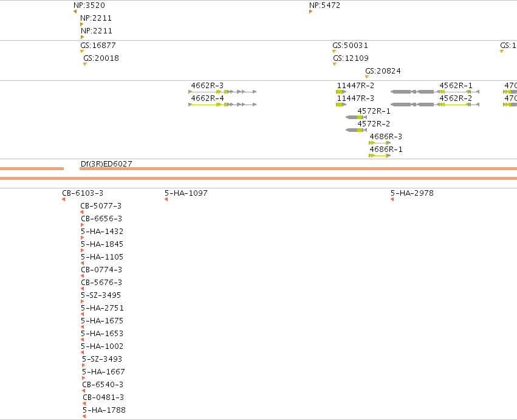Screen dimensions: 517x420
Task: Click the 5-HA-1653 insertion label
Action: pyautogui.click(x=102, y=334)
